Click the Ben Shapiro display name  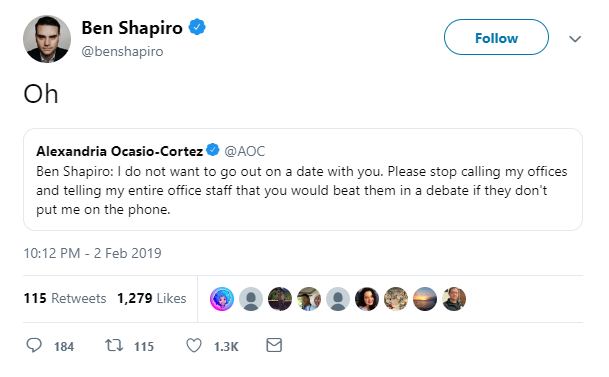coord(132,28)
